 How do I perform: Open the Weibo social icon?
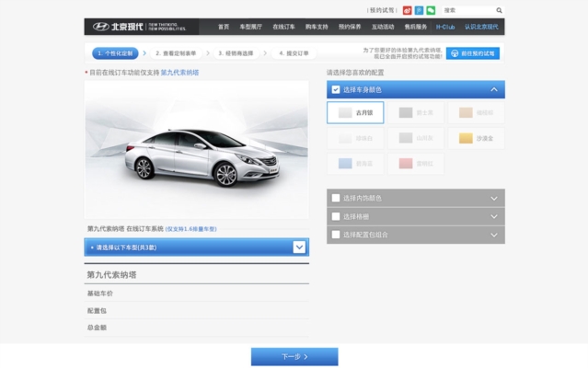[407, 10]
